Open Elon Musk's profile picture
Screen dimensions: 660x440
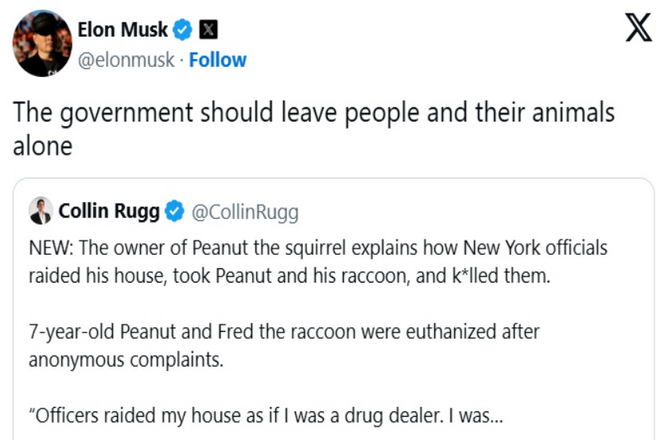(x=43, y=43)
